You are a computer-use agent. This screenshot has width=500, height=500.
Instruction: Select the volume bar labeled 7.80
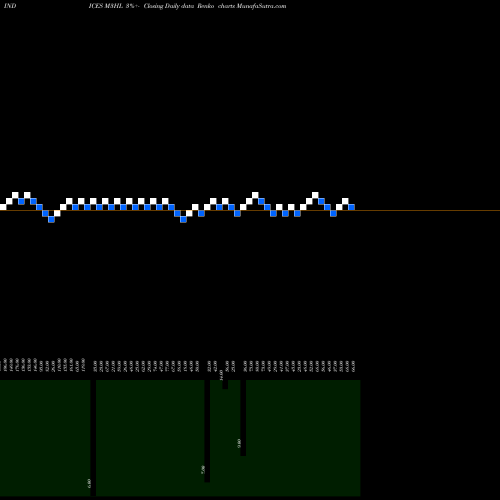(x=207, y=431)
